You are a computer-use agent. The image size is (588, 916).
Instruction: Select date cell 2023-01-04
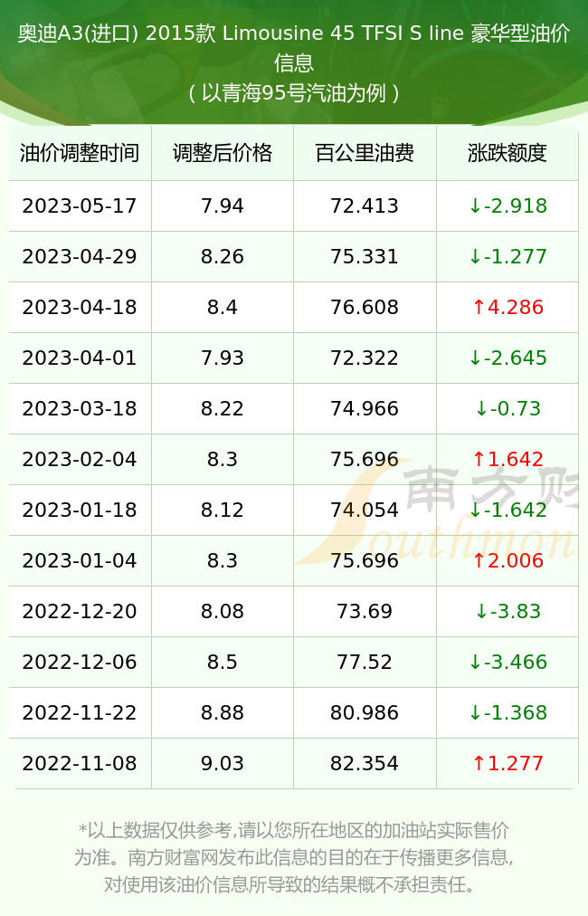click(x=80, y=561)
